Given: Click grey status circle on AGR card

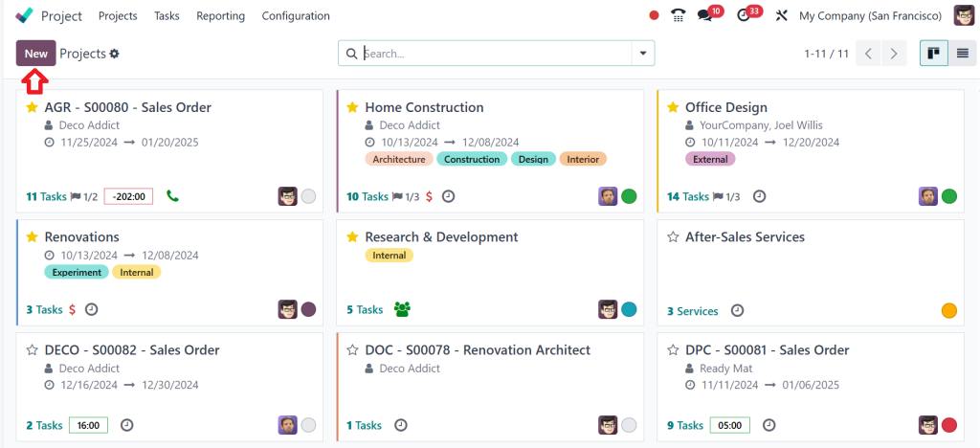Looking at the screenshot, I should (308, 196).
